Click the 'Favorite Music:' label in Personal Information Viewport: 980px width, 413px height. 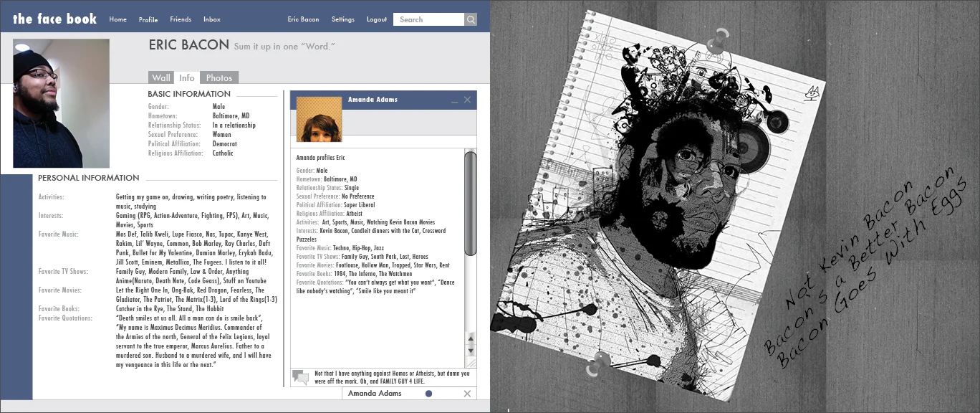(x=58, y=234)
